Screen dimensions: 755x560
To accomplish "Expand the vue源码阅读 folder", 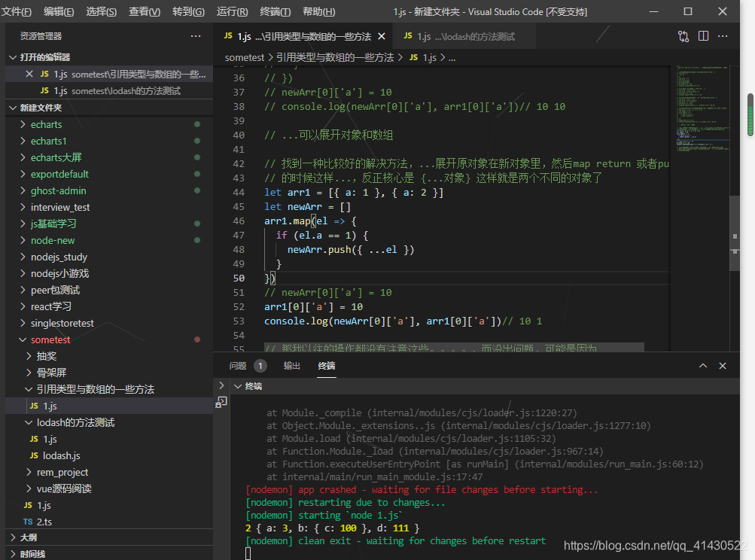I will (x=109, y=488).
